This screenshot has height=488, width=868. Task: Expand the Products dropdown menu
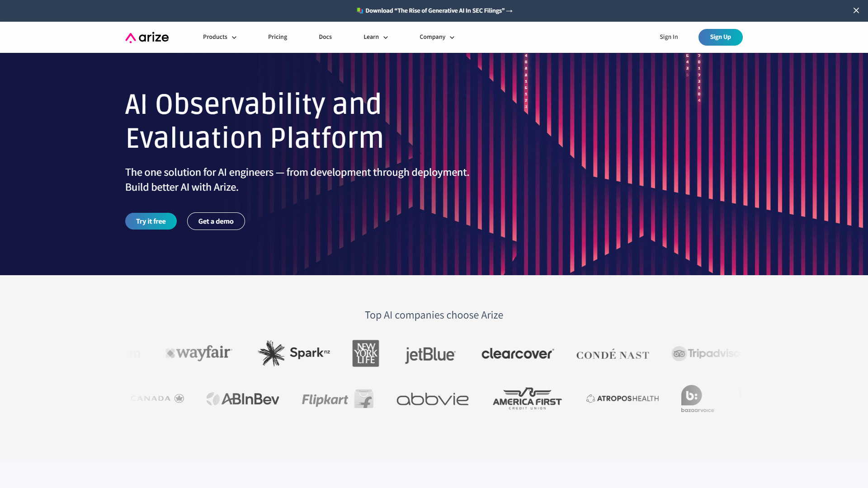[x=219, y=37]
